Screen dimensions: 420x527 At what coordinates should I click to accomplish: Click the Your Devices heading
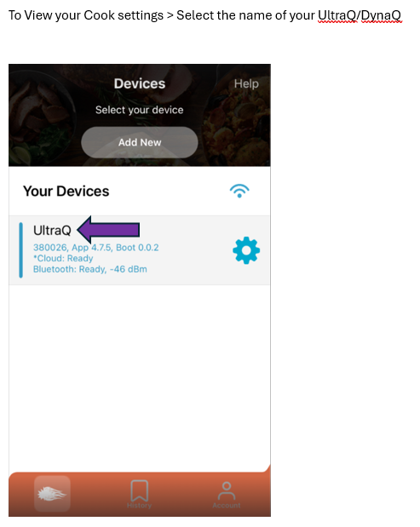[x=66, y=192]
